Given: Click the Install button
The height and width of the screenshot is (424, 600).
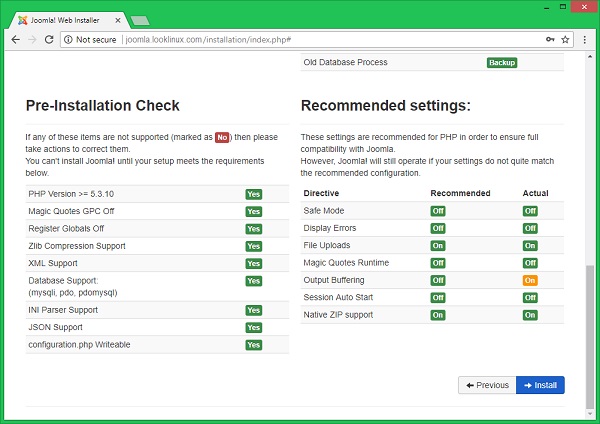Looking at the screenshot, I should click(x=540, y=385).
